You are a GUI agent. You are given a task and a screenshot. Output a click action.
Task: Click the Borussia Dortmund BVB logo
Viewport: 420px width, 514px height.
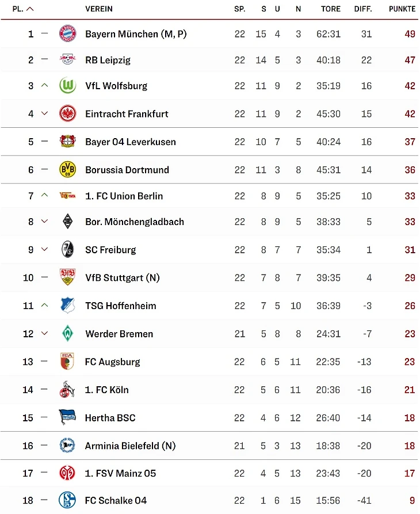(67, 170)
